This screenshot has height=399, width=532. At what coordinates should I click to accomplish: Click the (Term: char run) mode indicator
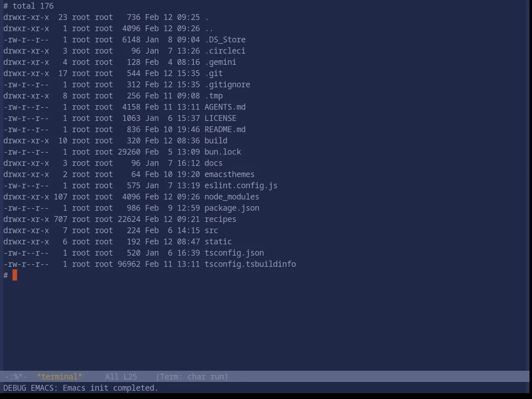coord(192,377)
